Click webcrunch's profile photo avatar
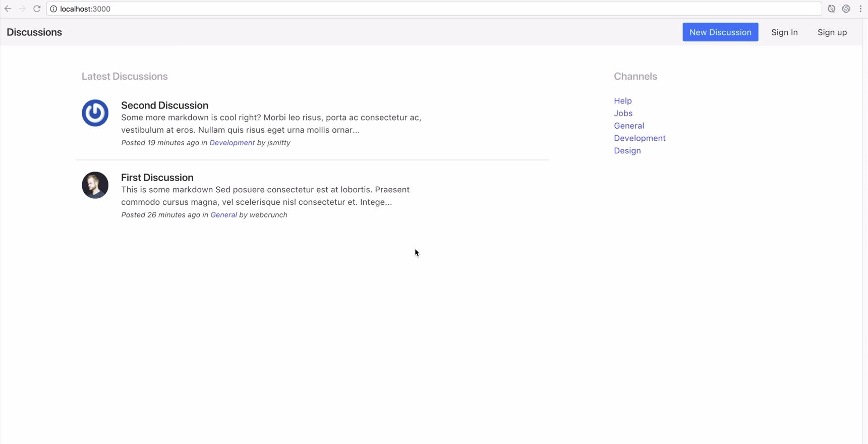868x444 pixels. click(x=95, y=185)
